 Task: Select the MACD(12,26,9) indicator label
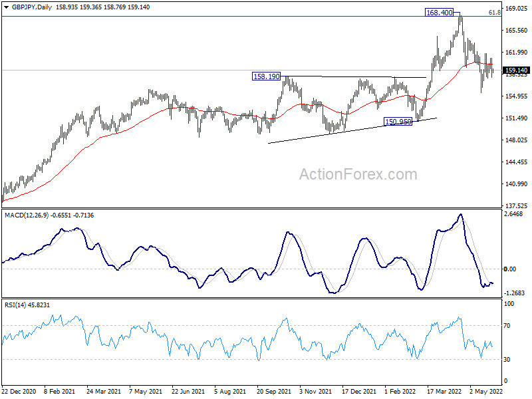point(27,215)
